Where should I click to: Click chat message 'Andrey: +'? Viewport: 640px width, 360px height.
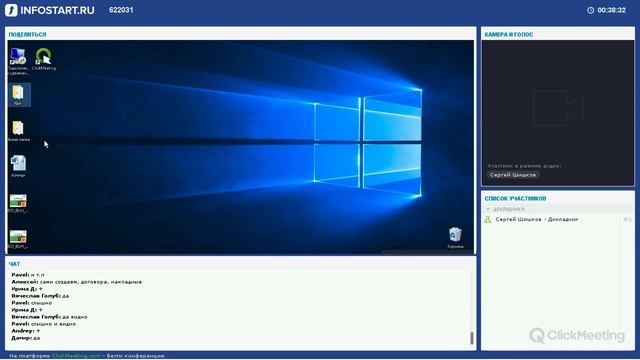pos(26,331)
